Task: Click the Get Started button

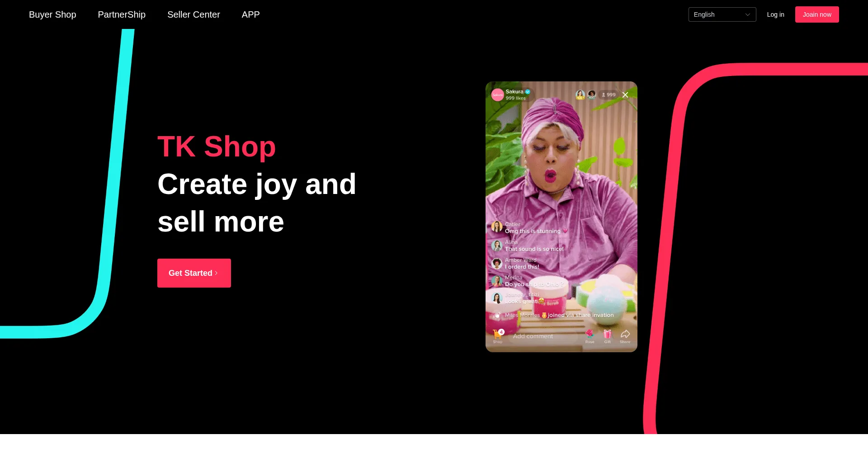Action: [x=194, y=273]
